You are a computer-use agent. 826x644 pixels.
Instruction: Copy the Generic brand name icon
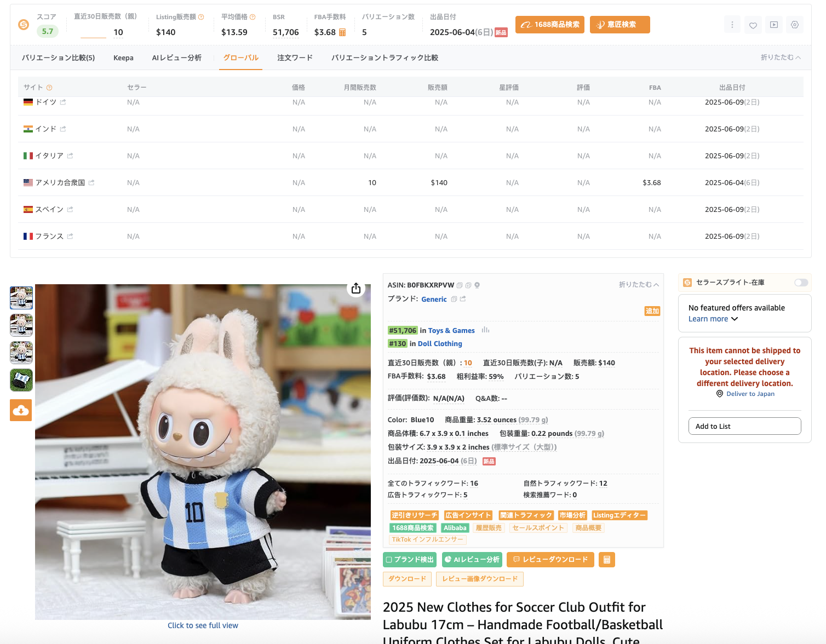[x=454, y=299]
